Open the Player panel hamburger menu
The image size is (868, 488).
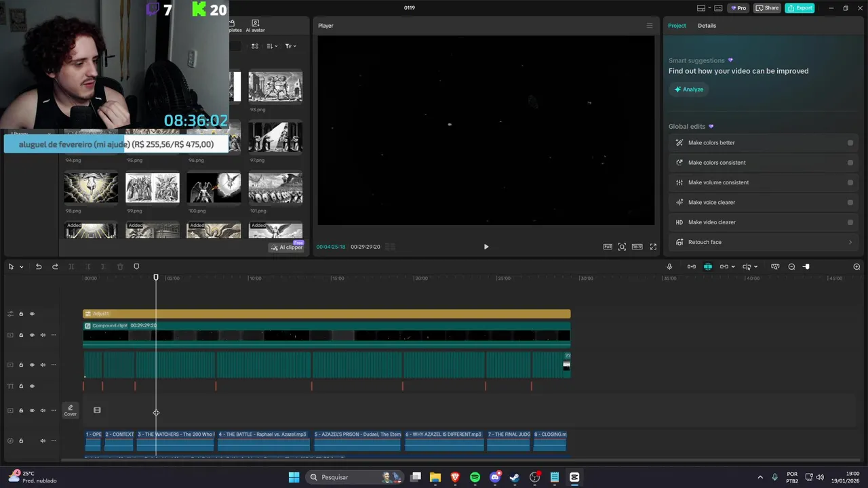pyautogui.click(x=649, y=26)
